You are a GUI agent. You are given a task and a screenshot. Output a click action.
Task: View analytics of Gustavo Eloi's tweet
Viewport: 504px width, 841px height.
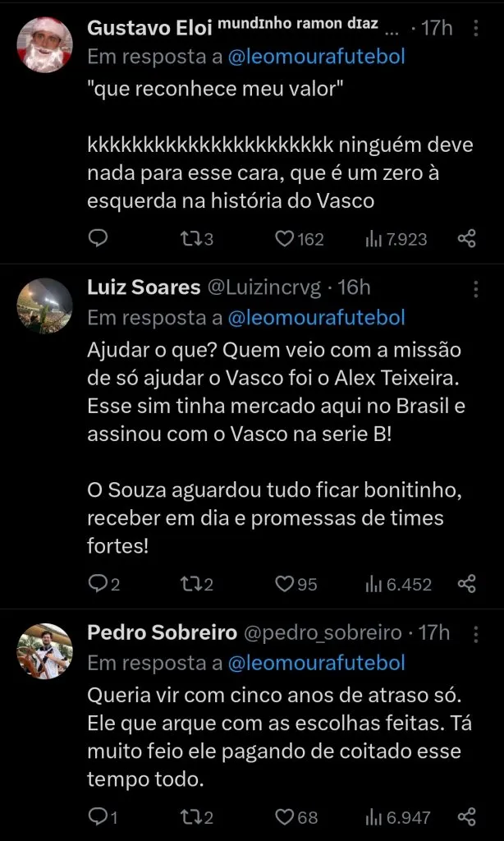pos(373,238)
